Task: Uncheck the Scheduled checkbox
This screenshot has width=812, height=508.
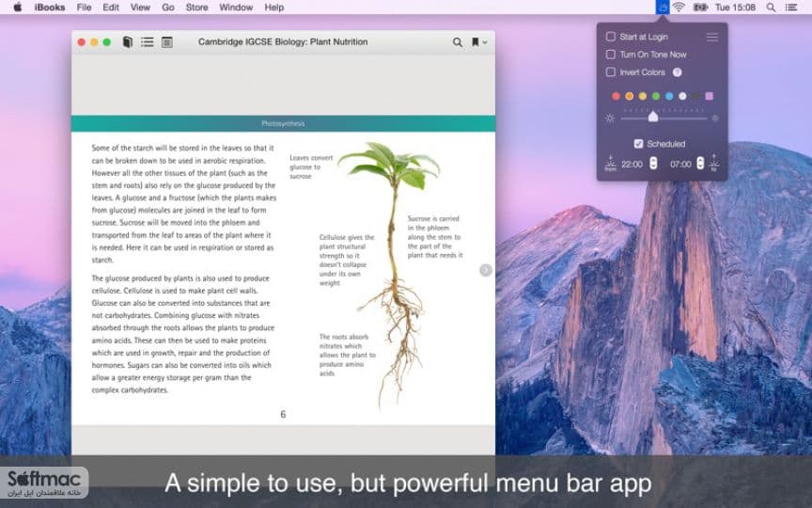Action: coord(638,144)
